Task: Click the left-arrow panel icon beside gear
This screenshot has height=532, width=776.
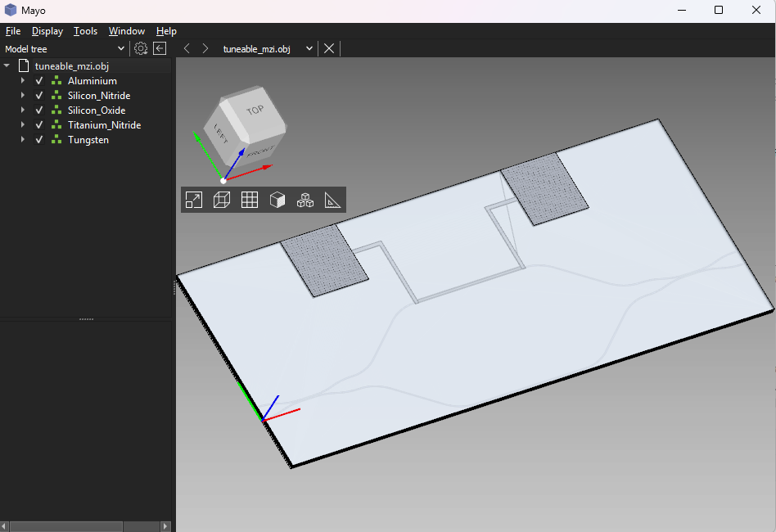Action: [160, 48]
